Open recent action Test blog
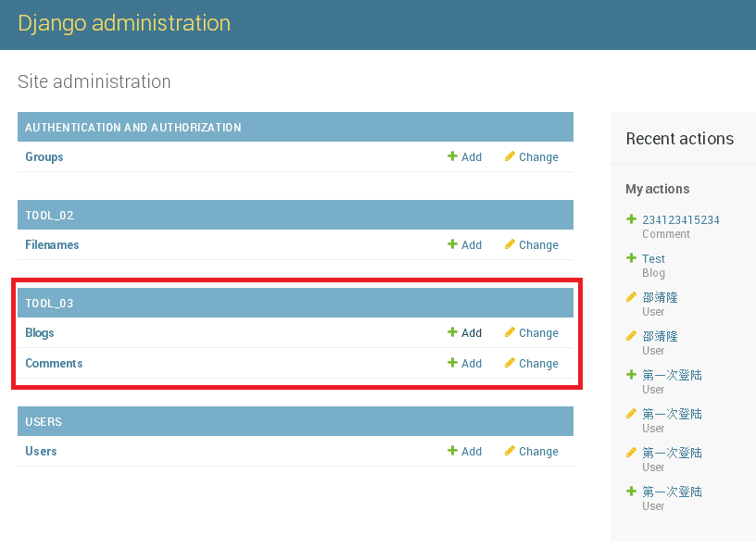Viewport: 756px width, 548px height. pyautogui.click(x=653, y=258)
